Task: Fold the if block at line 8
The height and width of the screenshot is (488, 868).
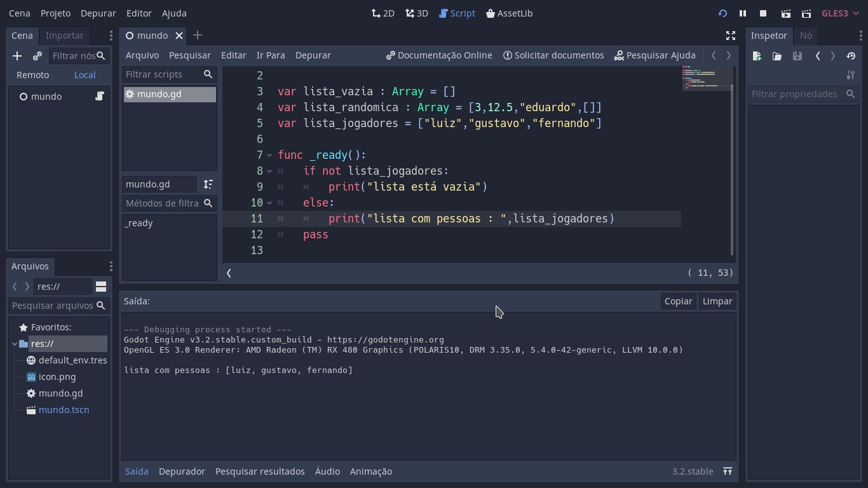Action: 269,171
